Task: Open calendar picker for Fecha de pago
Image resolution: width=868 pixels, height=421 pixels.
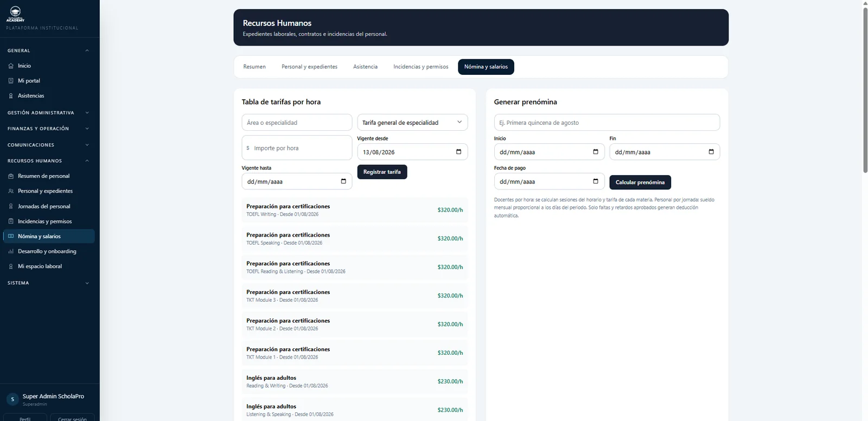Action: coord(596,181)
